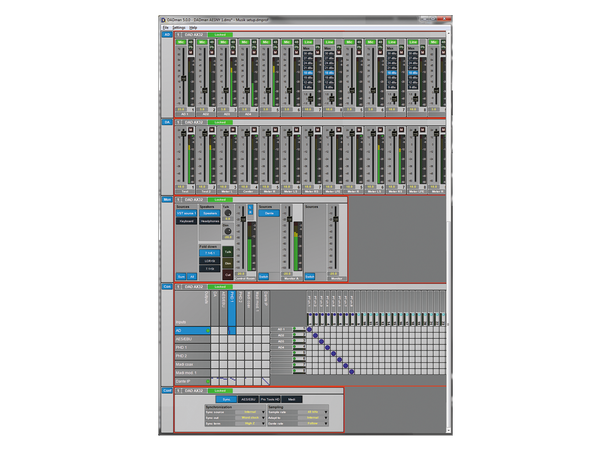Click the first blue diamond crosspoint in routing matrix

pos(309,329)
